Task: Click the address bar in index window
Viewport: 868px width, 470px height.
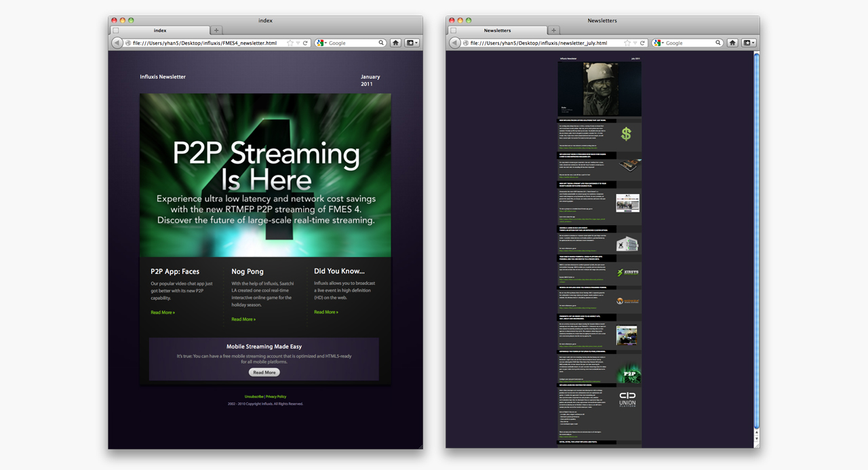Action: [x=203, y=43]
